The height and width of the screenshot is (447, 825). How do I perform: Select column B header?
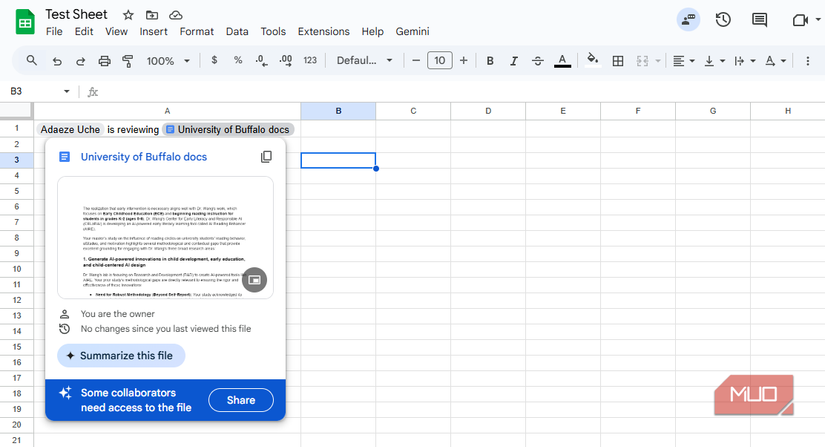338,111
